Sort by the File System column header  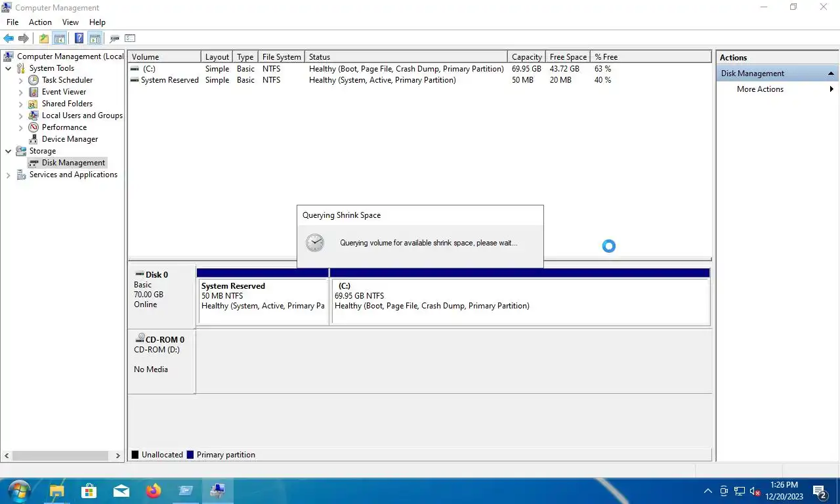coord(281,57)
